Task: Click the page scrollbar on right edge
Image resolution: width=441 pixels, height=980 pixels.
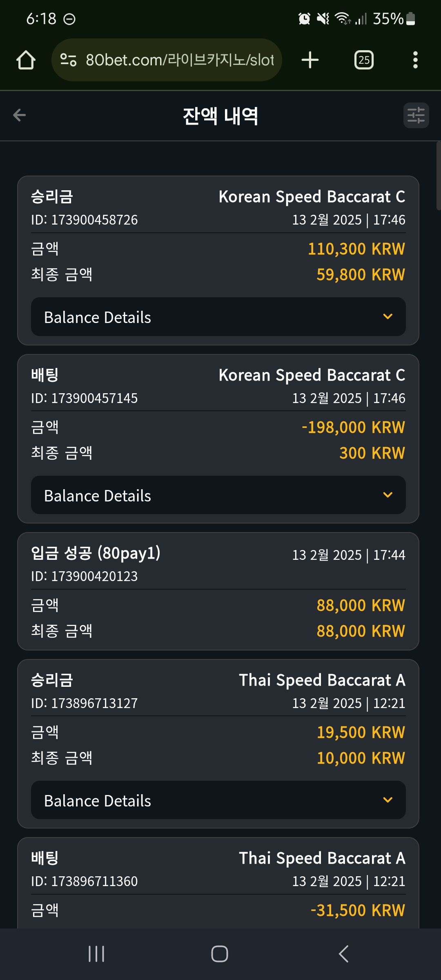Action: coord(439,176)
